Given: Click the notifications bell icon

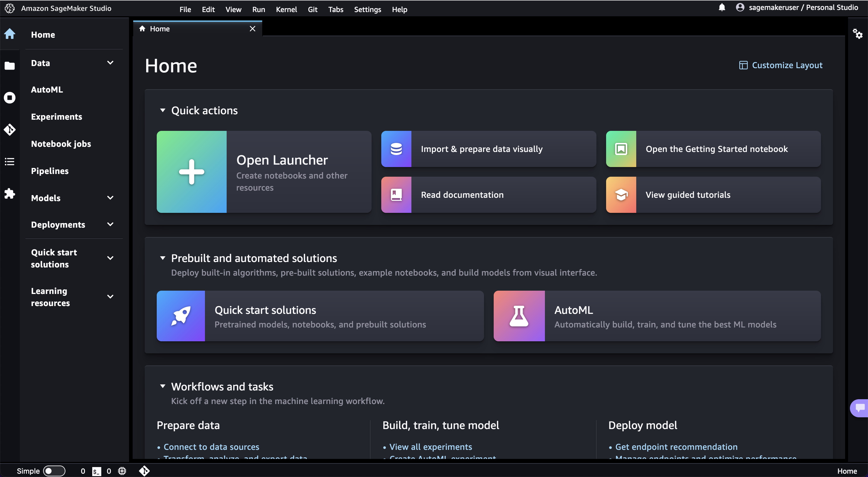Looking at the screenshot, I should pyautogui.click(x=722, y=8).
